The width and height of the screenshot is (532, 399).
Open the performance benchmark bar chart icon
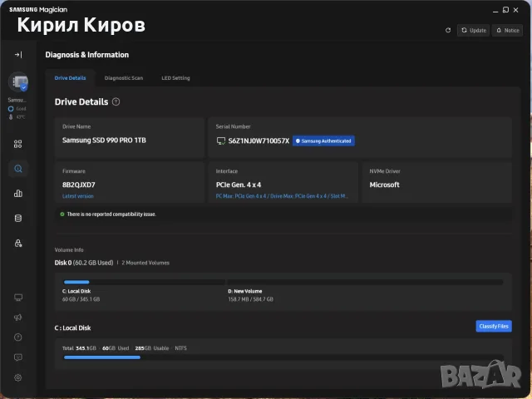tap(18, 194)
